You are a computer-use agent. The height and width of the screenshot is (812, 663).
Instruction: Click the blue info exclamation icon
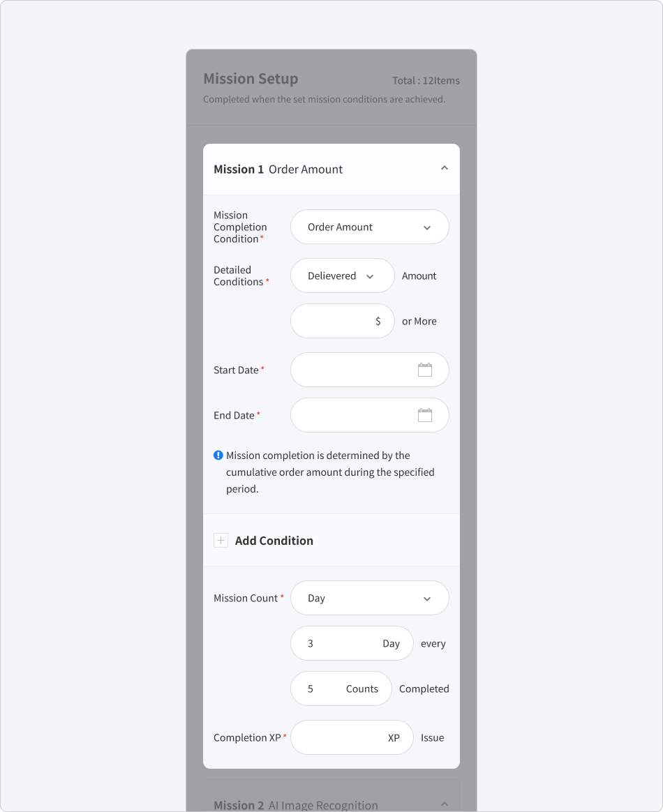[218, 456]
